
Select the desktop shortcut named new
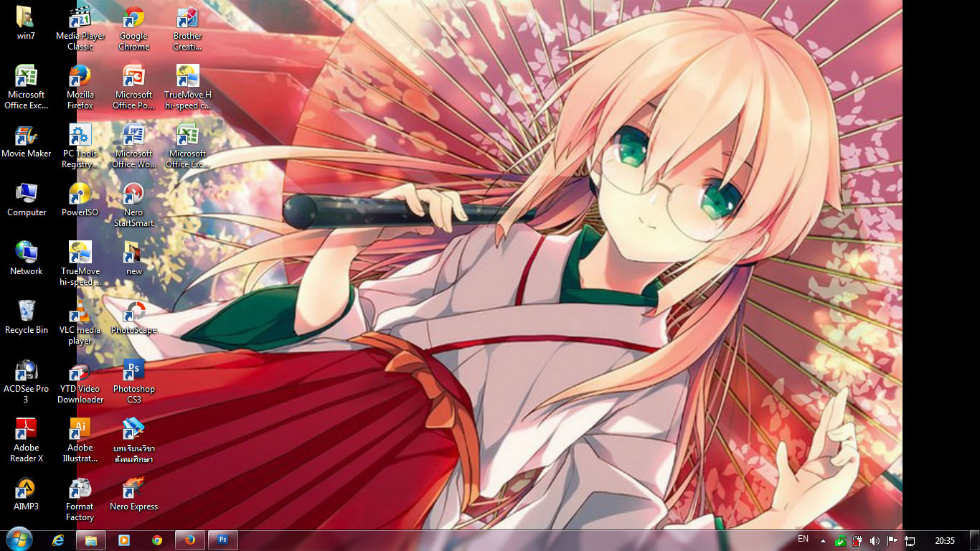134,259
